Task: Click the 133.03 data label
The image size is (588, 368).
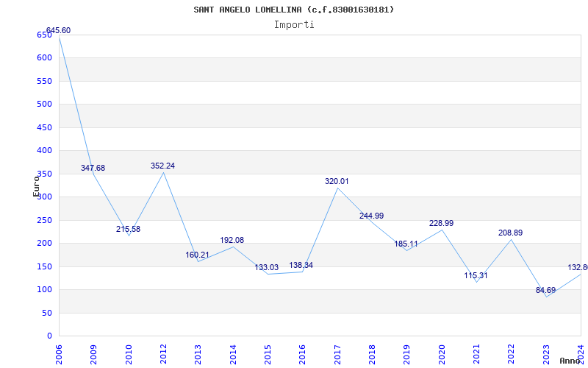Action: click(267, 267)
